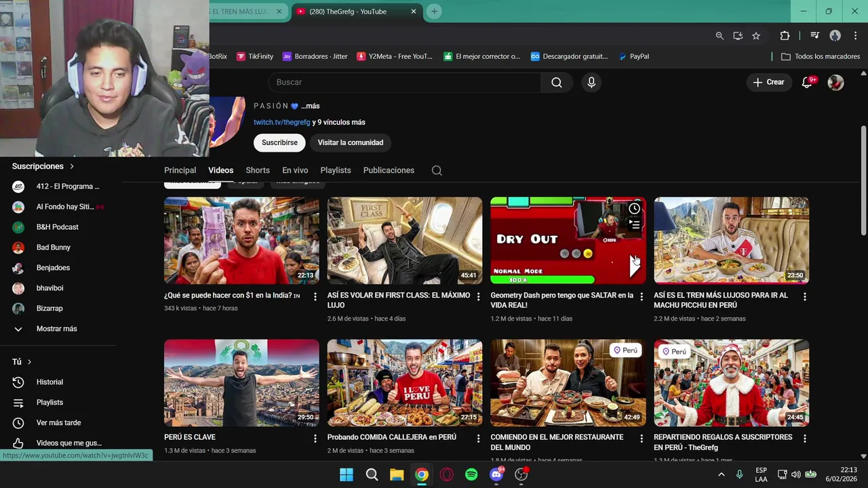This screenshot has height=488, width=868.
Task: Open Y2Meta bookmark in bookmarks bar
Action: point(395,56)
